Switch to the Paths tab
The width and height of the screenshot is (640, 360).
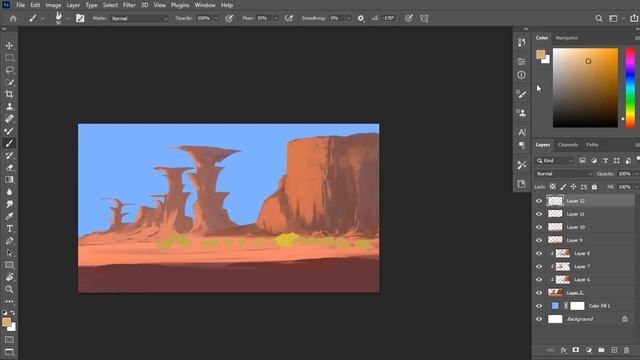pyautogui.click(x=592, y=145)
